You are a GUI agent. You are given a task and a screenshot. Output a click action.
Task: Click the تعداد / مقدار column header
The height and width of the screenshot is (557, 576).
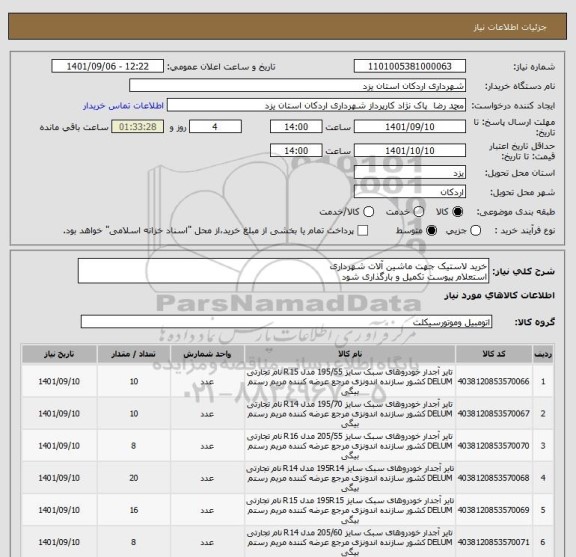134,354
